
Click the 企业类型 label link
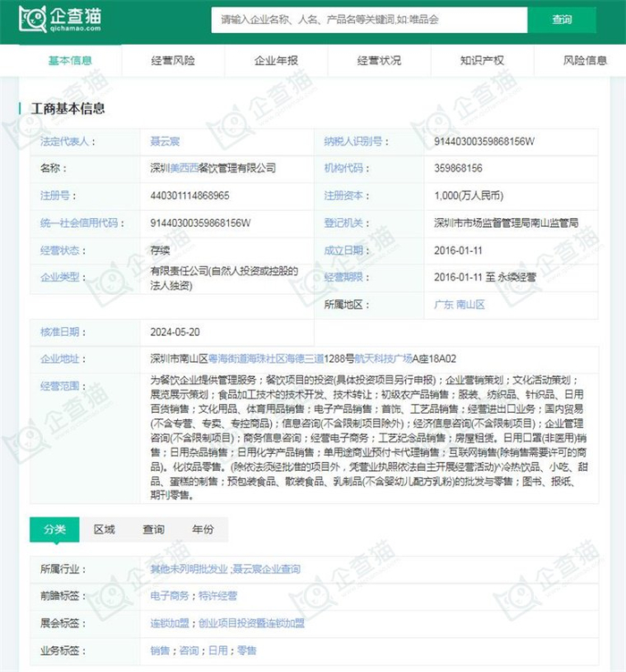tap(60, 277)
